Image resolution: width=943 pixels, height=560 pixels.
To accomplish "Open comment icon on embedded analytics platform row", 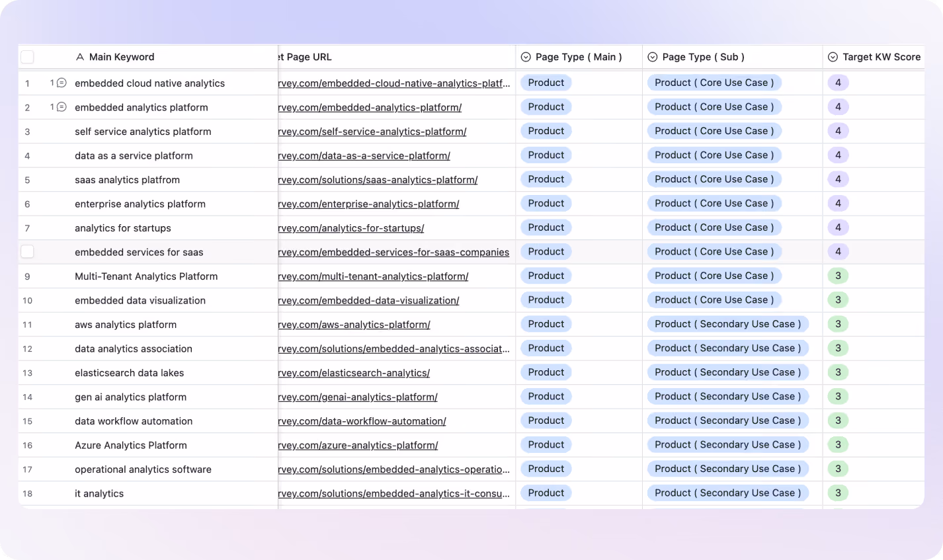I will pyautogui.click(x=61, y=107).
